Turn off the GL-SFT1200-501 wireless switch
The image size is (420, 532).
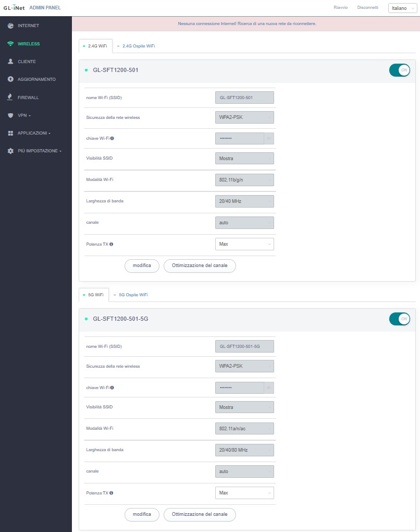click(400, 70)
